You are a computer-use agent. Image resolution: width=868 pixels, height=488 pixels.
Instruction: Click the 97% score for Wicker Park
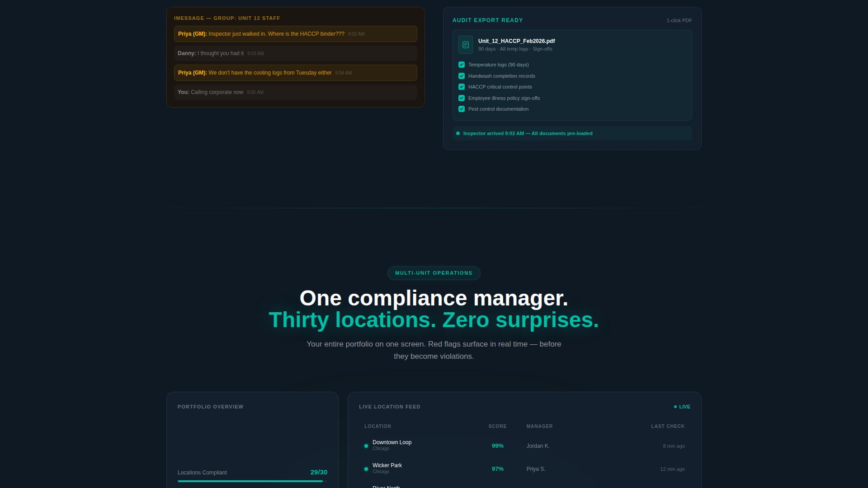497,469
